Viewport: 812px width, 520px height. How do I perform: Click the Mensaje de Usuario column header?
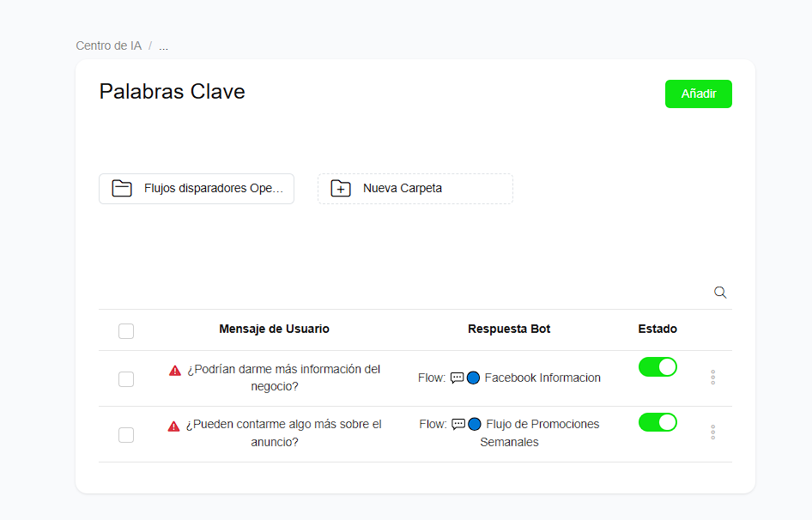[x=274, y=329]
